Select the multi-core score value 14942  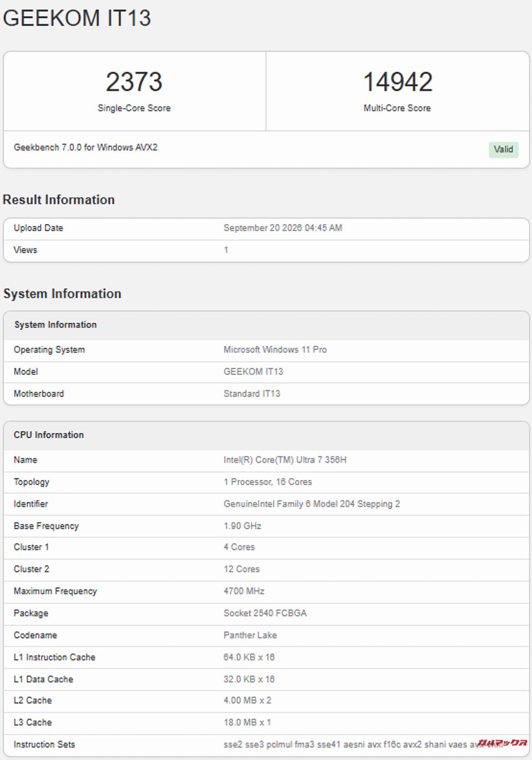[398, 81]
